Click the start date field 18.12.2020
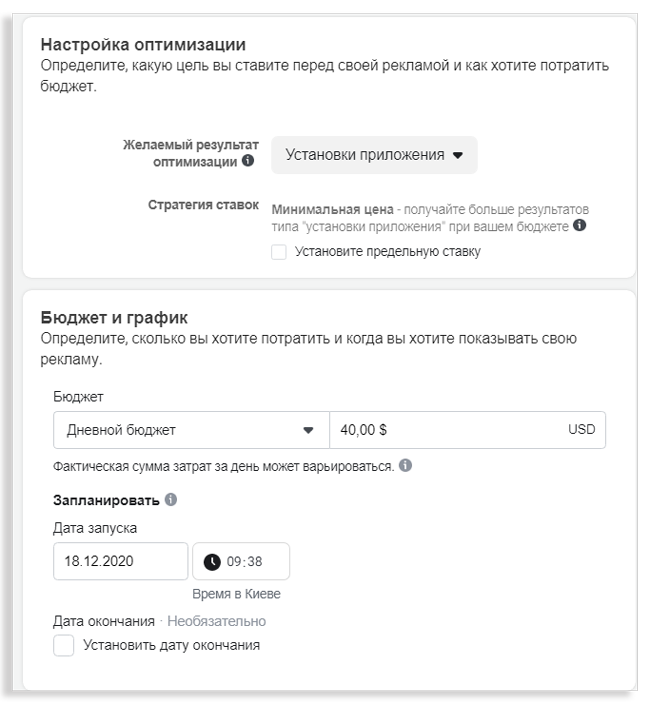Screen dimensions: 650x704 (119, 561)
